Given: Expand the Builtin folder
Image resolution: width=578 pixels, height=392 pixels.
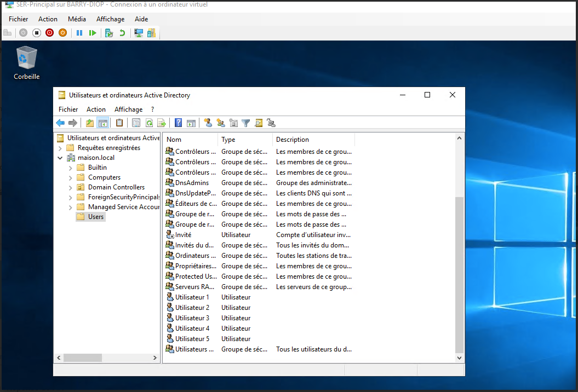Looking at the screenshot, I should (71, 168).
